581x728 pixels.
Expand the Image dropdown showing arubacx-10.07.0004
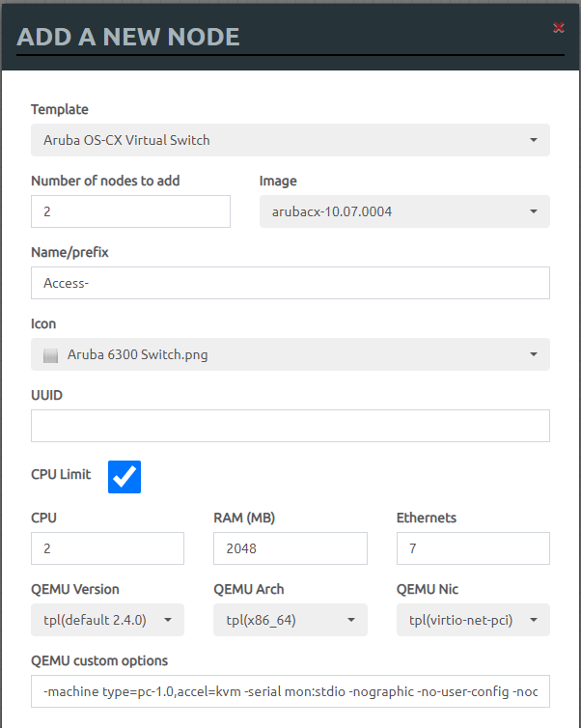click(x=403, y=211)
